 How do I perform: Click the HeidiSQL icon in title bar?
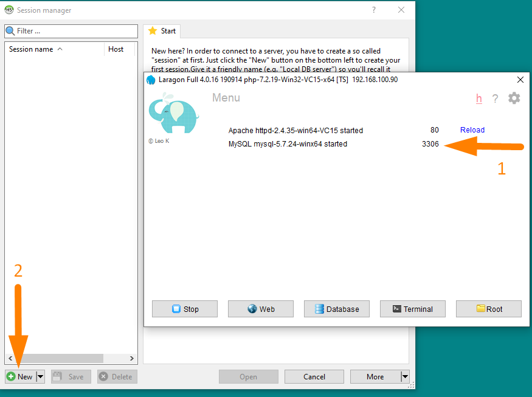[9, 10]
